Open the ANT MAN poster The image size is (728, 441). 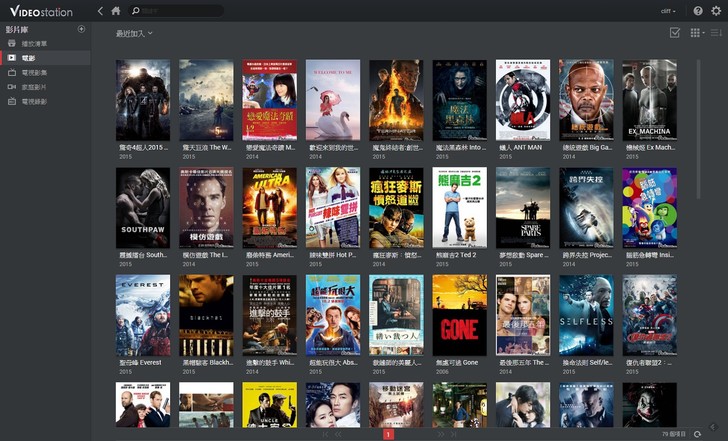tap(523, 100)
